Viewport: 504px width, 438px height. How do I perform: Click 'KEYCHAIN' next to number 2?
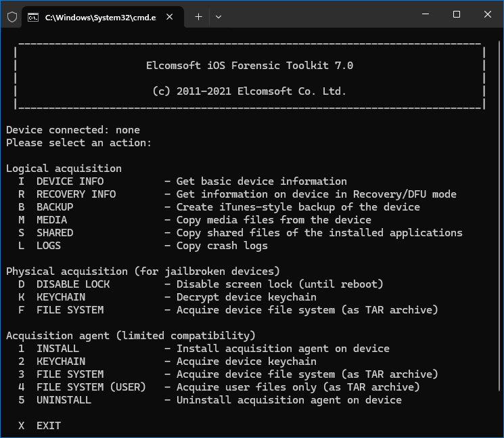coord(61,362)
